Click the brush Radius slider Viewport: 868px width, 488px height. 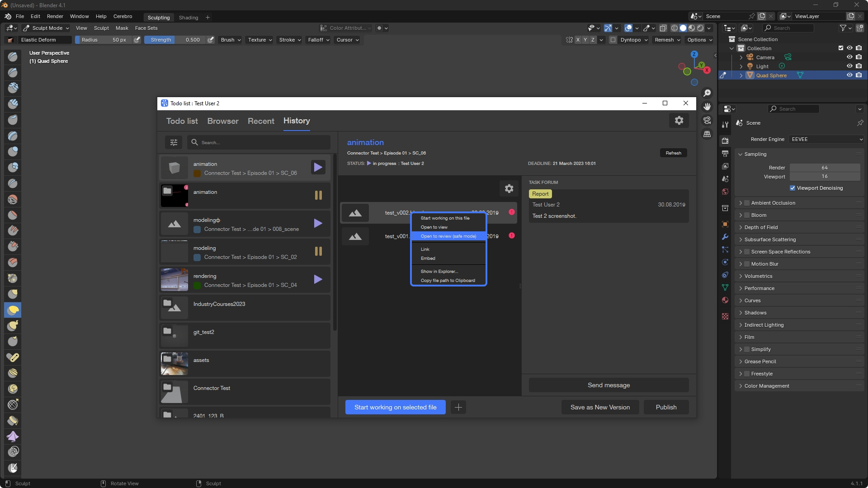click(104, 40)
